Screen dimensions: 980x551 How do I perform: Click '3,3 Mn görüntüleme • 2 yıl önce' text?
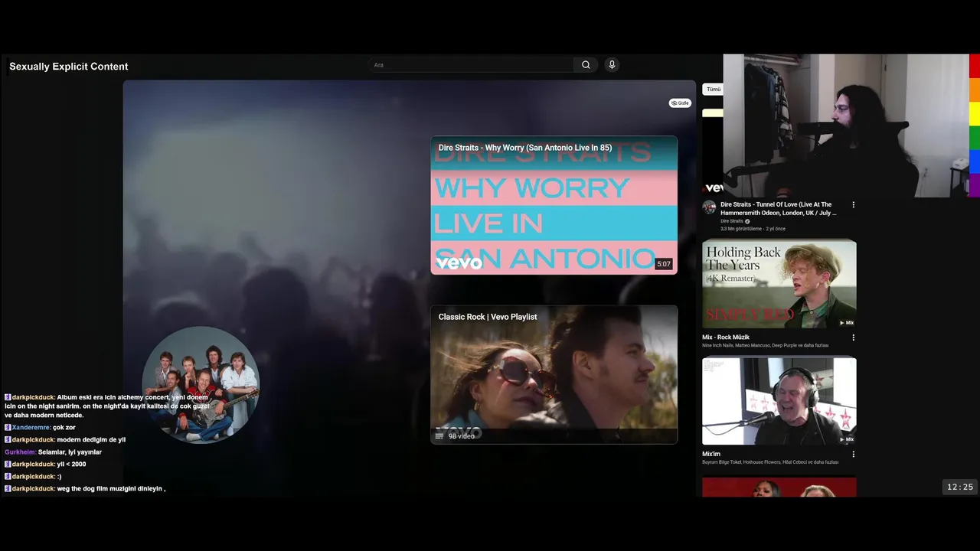(753, 229)
